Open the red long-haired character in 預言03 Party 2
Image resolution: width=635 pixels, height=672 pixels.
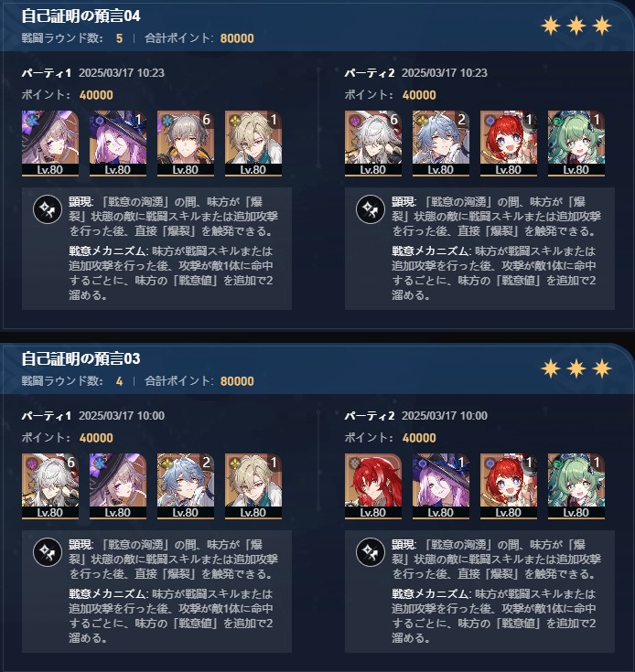click(373, 486)
